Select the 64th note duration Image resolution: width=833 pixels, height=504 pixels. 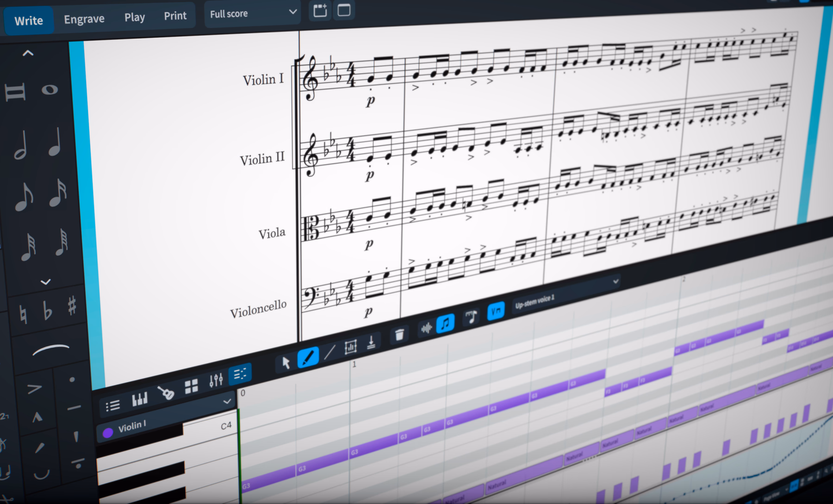pyautogui.click(x=62, y=242)
